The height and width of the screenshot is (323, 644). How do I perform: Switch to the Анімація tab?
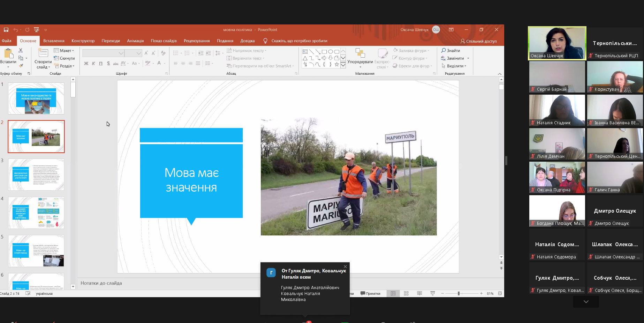(135, 41)
